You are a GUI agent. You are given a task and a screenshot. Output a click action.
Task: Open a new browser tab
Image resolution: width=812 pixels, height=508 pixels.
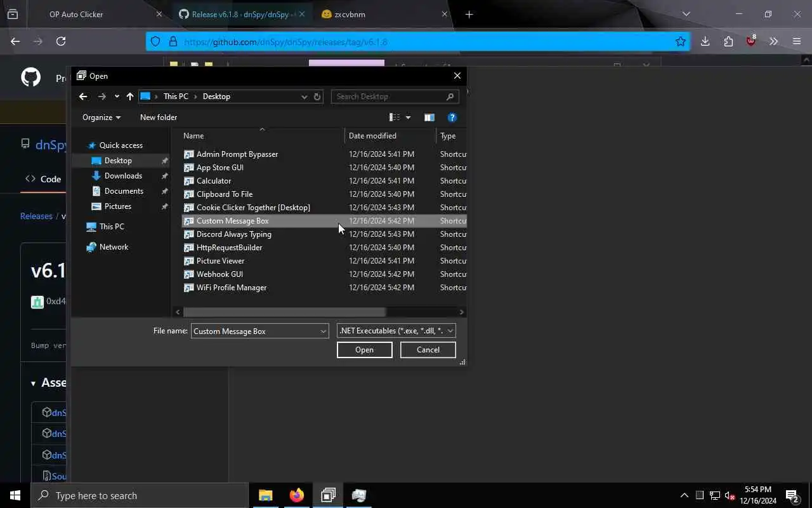click(x=469, y=14)
